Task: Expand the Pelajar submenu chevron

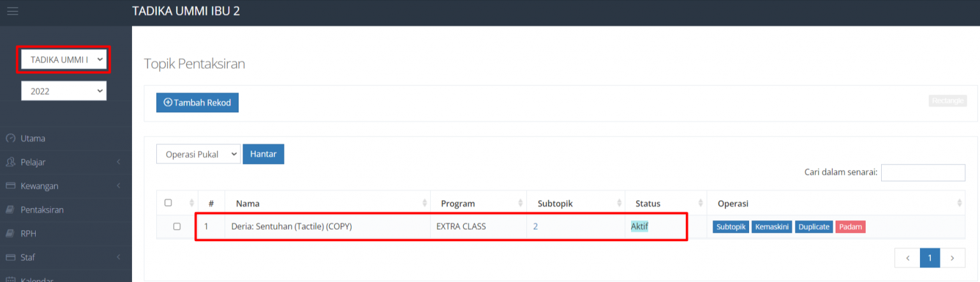Action: coord(119,162)
